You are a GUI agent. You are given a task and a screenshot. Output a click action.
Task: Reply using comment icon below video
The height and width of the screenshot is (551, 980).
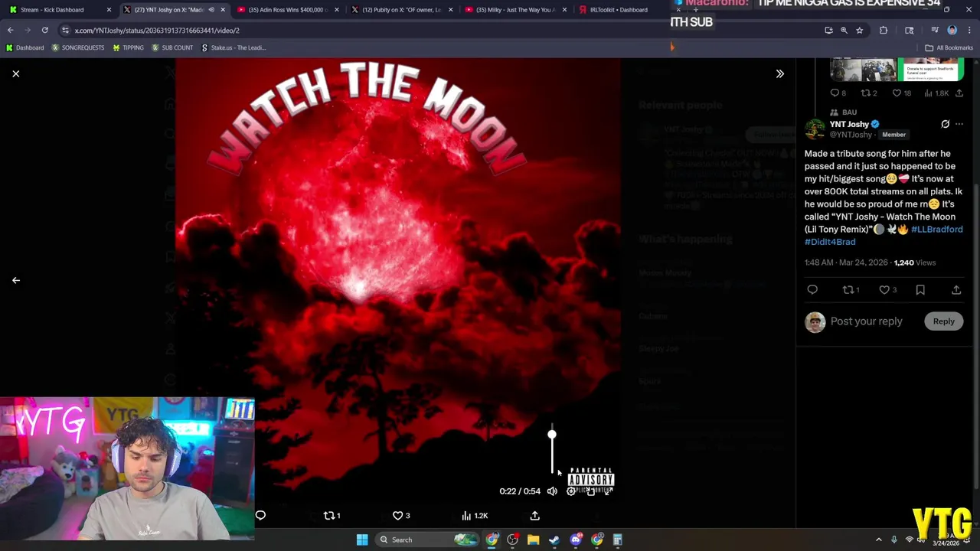point(260,516)
